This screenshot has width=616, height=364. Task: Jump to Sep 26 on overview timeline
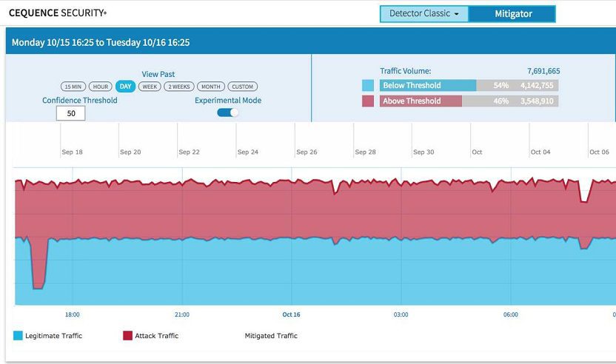(x=307, y=152)
